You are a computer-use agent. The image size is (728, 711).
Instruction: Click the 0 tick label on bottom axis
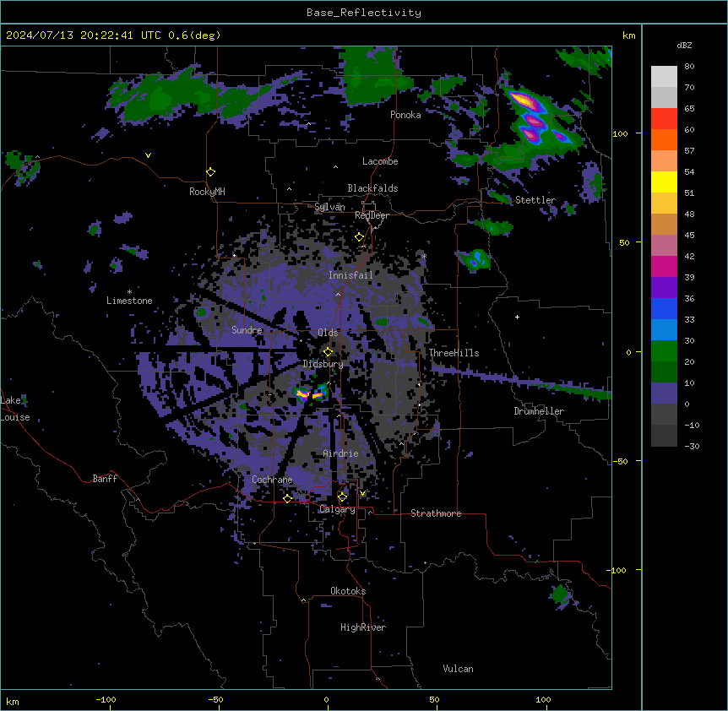click(326, 699)
